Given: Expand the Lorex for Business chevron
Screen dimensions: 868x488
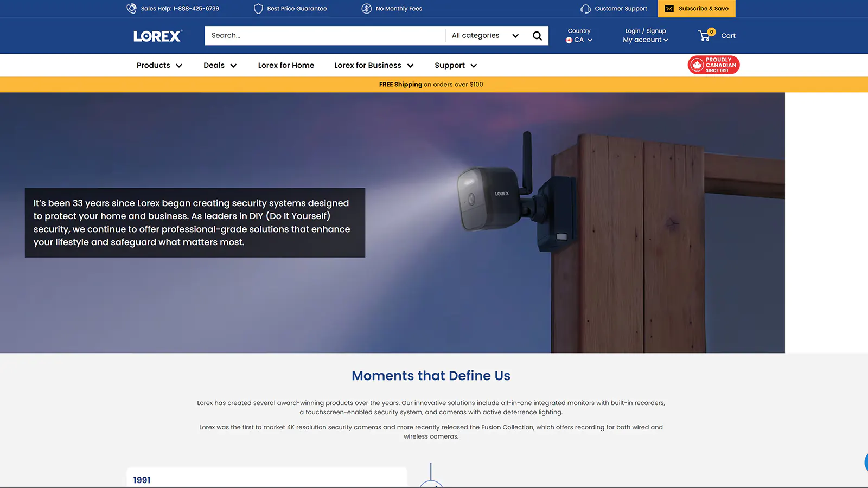Looking at the screenshot, I should coord(410,66).
